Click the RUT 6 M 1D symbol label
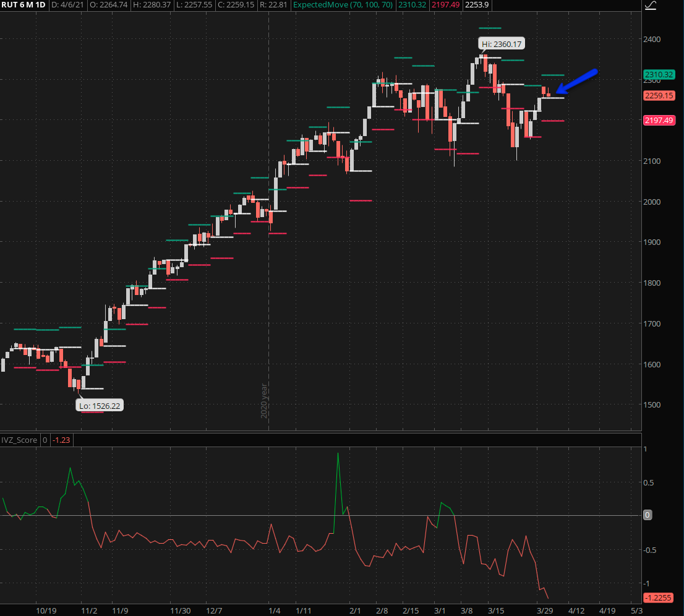The image size is (684, 616). (23, 6)
